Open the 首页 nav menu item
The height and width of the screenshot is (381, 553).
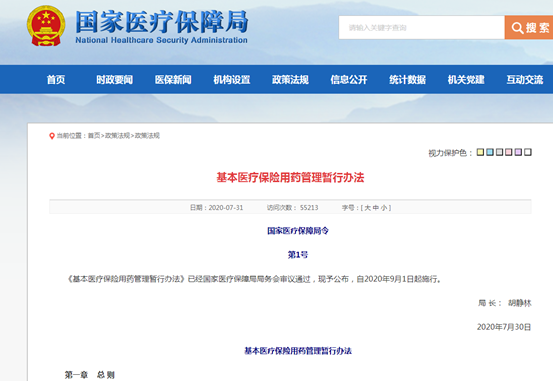click(56, 80)
